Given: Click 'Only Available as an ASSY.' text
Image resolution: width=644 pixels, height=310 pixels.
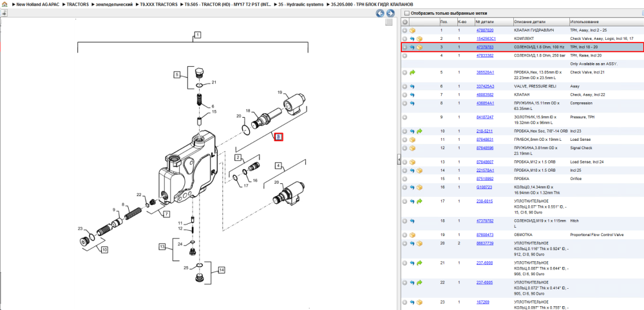Looking at the screenshot, I should [x=594, y=64].
